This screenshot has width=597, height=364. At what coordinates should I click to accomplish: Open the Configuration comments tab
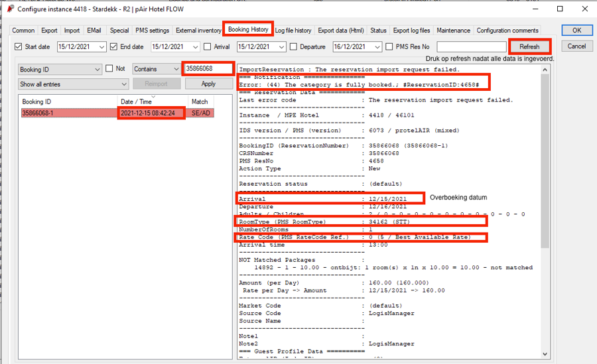pyautogui.click(x=507, y=30)
